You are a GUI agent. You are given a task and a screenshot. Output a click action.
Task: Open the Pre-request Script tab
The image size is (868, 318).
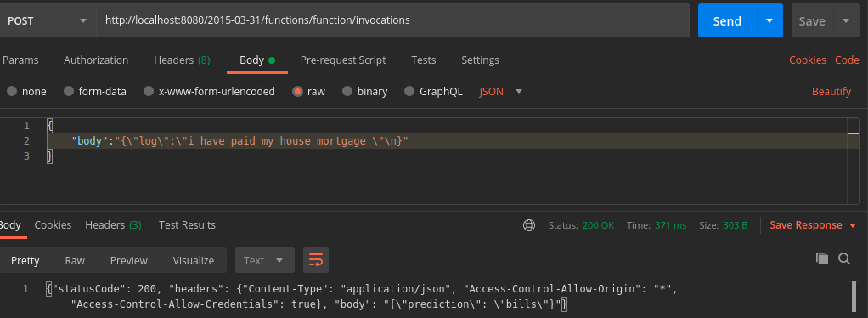pos(343,60)
